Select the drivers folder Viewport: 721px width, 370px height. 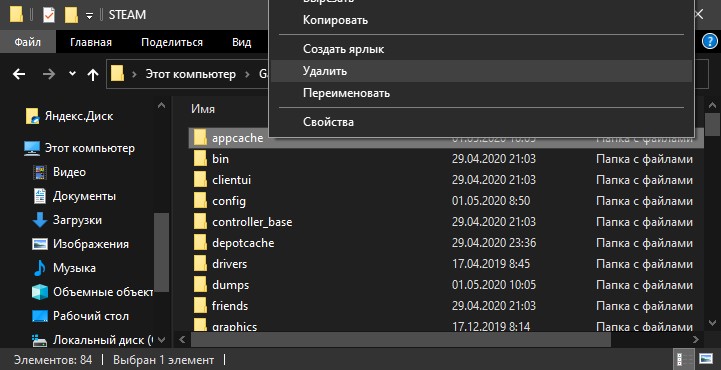click(x=229, y=264)
